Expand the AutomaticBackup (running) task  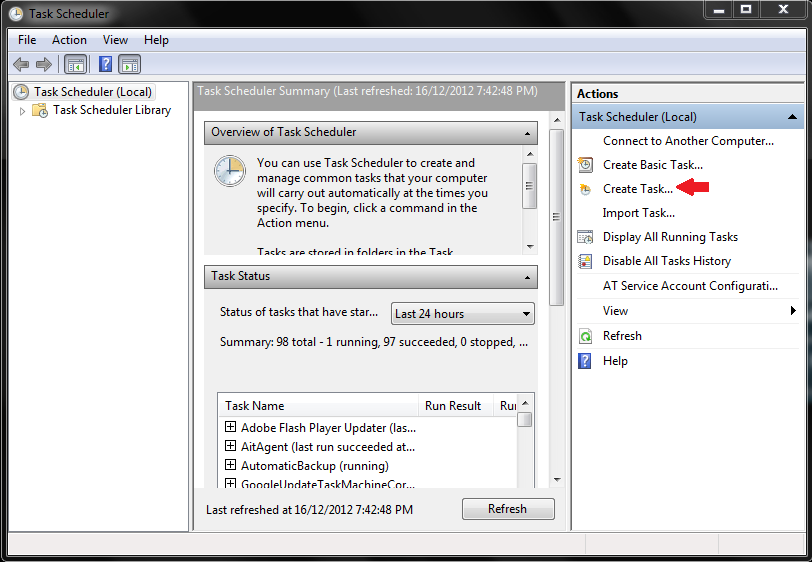point(230,465)
